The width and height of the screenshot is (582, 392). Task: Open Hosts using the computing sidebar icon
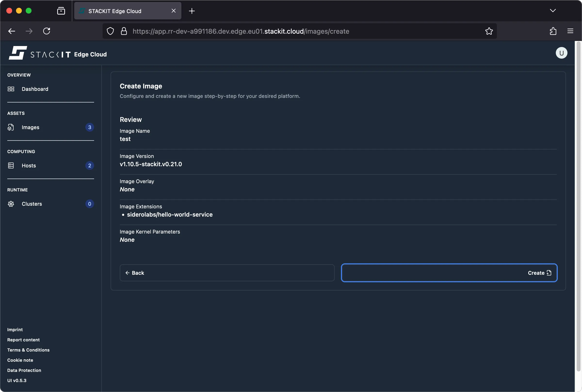coord(11,165)
